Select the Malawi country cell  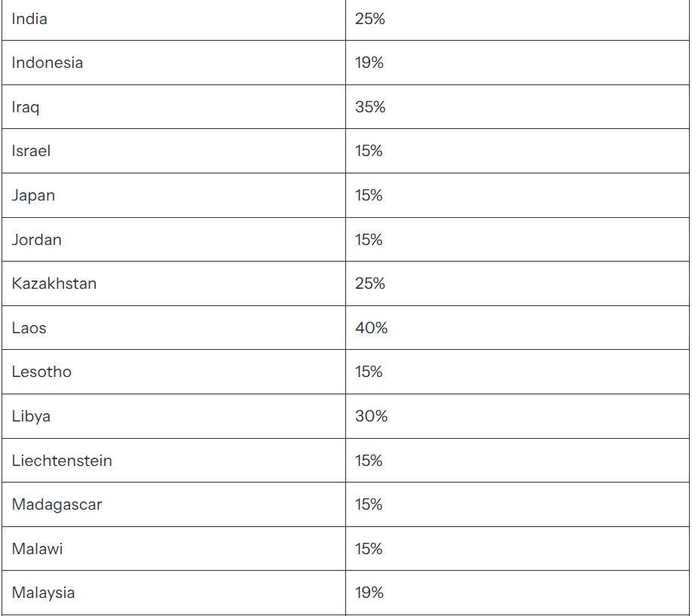[173, 548]
